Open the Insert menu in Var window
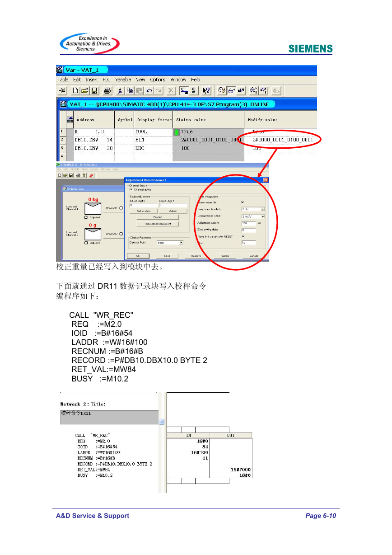Viewport: 392px width, 555px height. [92, 80]
